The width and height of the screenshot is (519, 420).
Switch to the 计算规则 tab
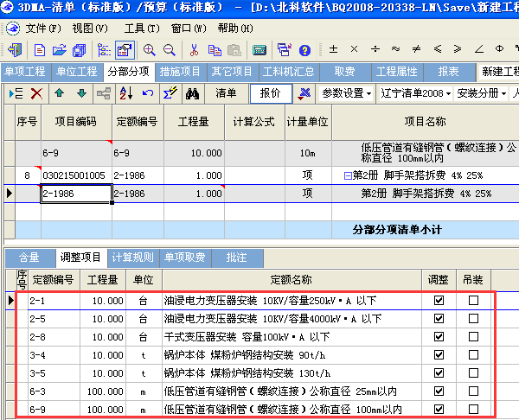132,258
